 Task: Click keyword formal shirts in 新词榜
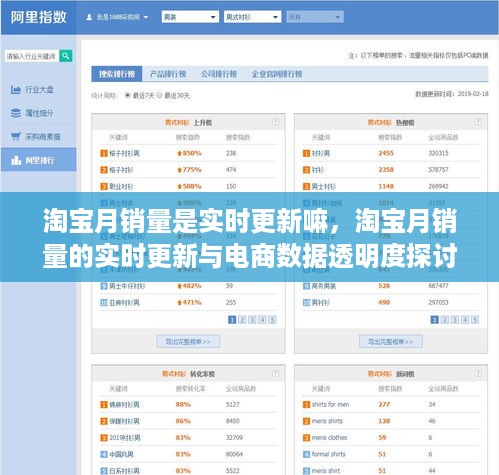click(329, 454)
